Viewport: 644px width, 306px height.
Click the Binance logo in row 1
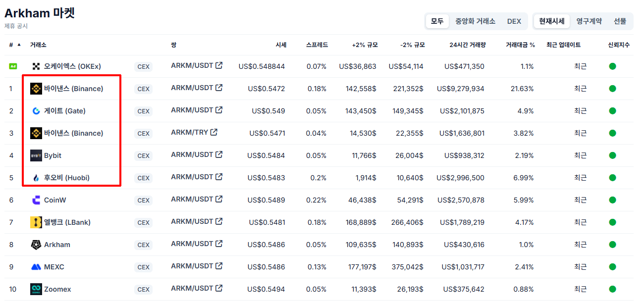click(36, 89)
